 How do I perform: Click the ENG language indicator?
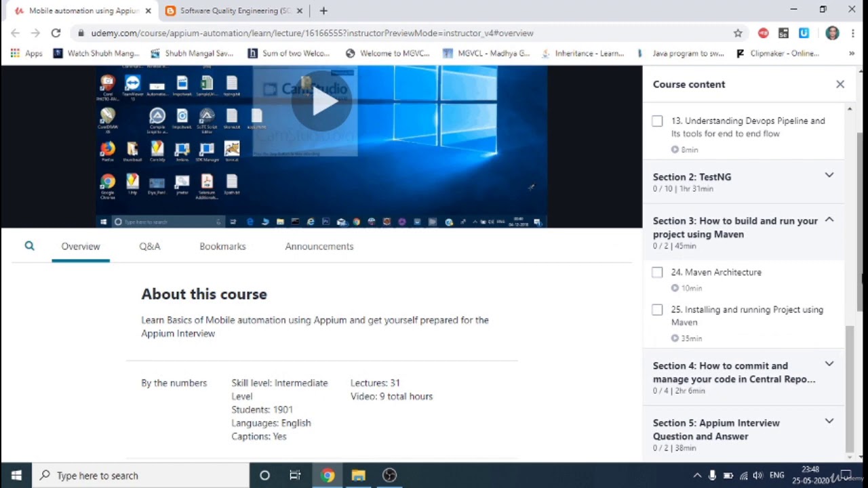click(777, 475)
